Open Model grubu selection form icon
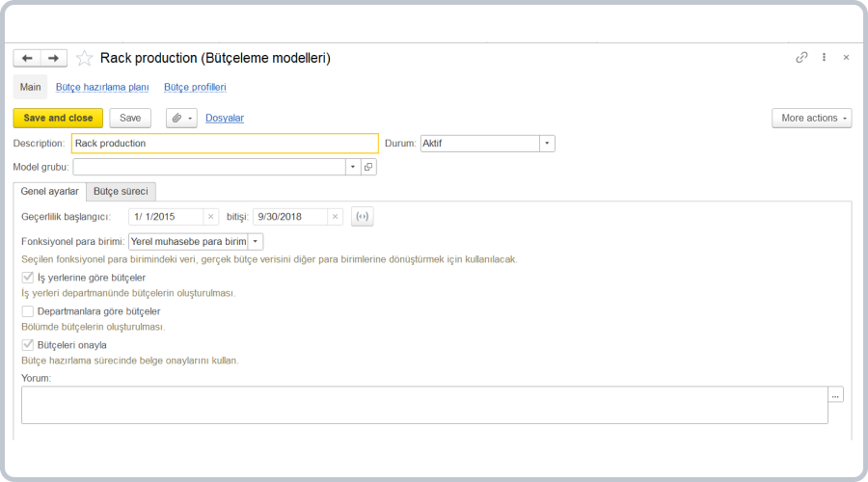 368,167
